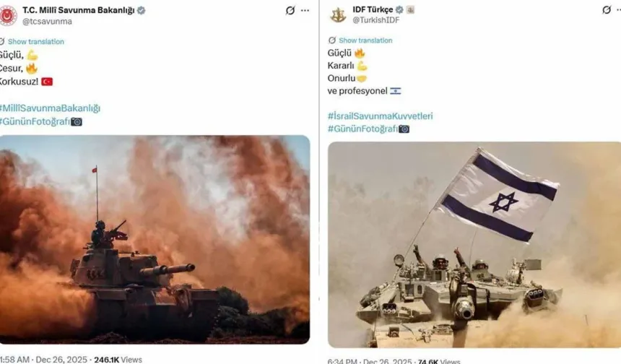Open the #İsrailSavunmaKuvvetleri hashtag
This screenshot has width=621, height=364.
[381, 116]
